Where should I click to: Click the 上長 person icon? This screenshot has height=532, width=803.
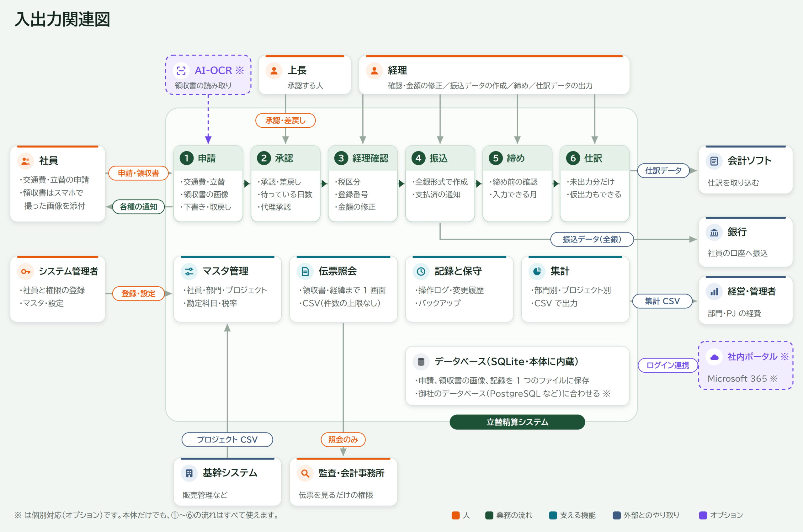[274, 71]
